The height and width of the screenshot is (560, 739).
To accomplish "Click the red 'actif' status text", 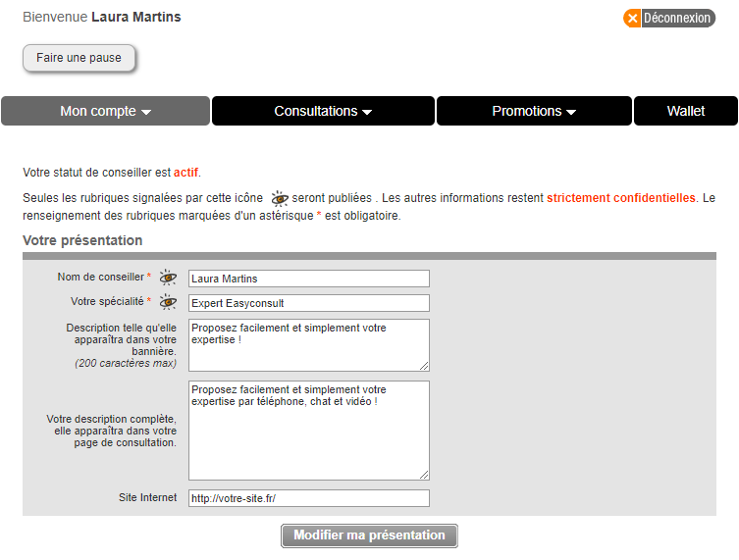I will [x=185, y=173].
